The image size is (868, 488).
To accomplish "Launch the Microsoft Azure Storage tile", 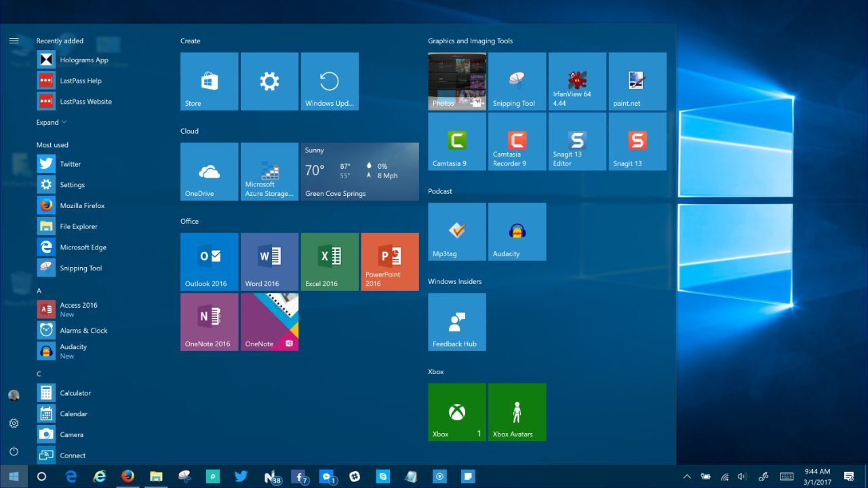I will 269,171.
